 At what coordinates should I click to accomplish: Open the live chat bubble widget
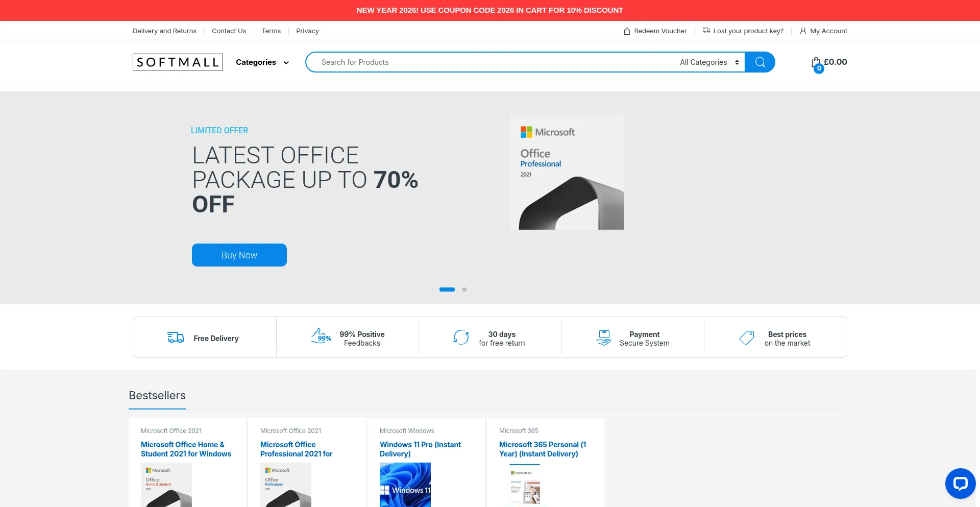tap(960, 483)
